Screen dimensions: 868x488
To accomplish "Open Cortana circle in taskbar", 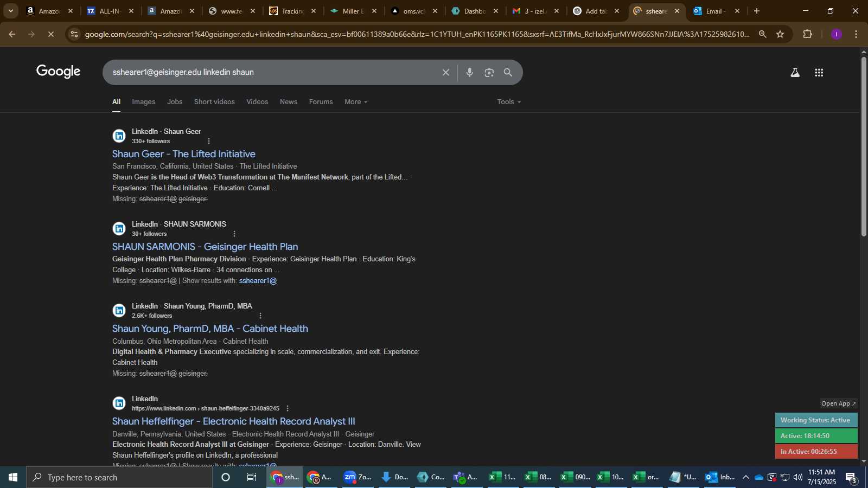I will click(x=226, y=477).
